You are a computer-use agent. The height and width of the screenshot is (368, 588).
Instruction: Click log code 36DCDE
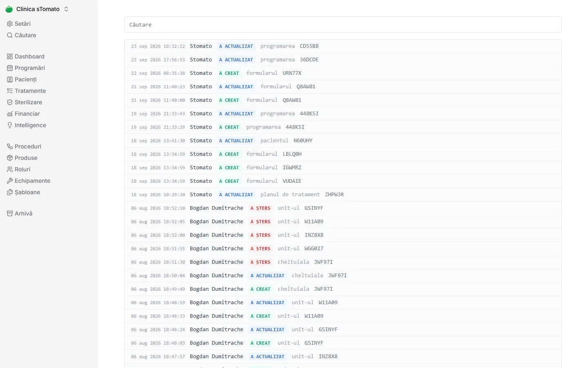pyautogui.click(x=309, y=60)
